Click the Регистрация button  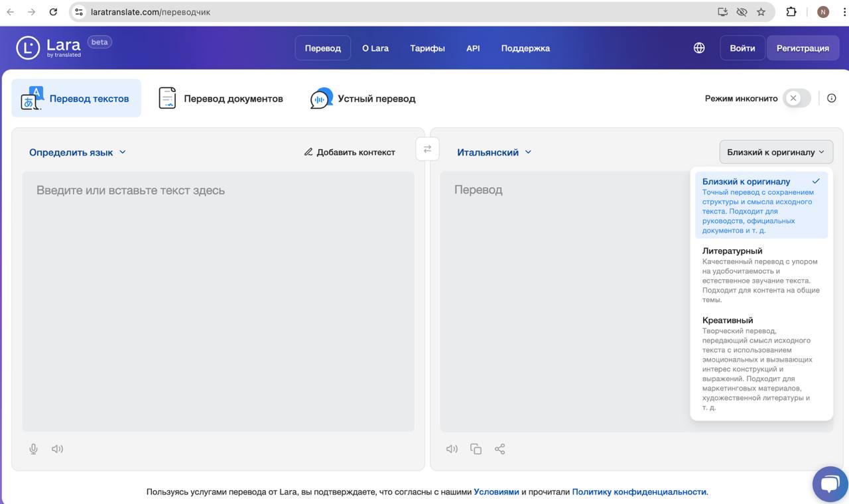[803, 48]
